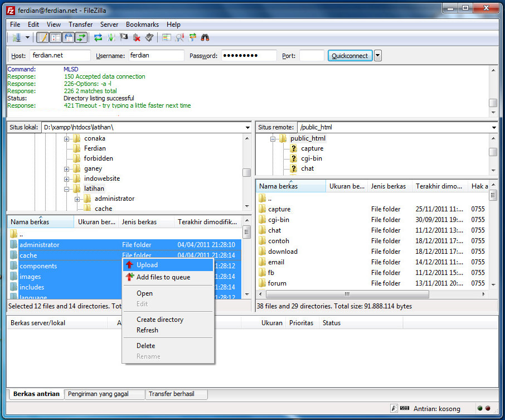
Task: Toggle directory comparison colored-rows icon
Action: pyautogui.click(x=167, y=38)
